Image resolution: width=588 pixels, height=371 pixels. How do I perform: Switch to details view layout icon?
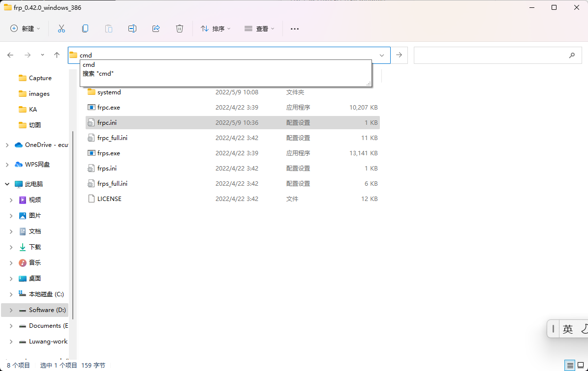570,365
